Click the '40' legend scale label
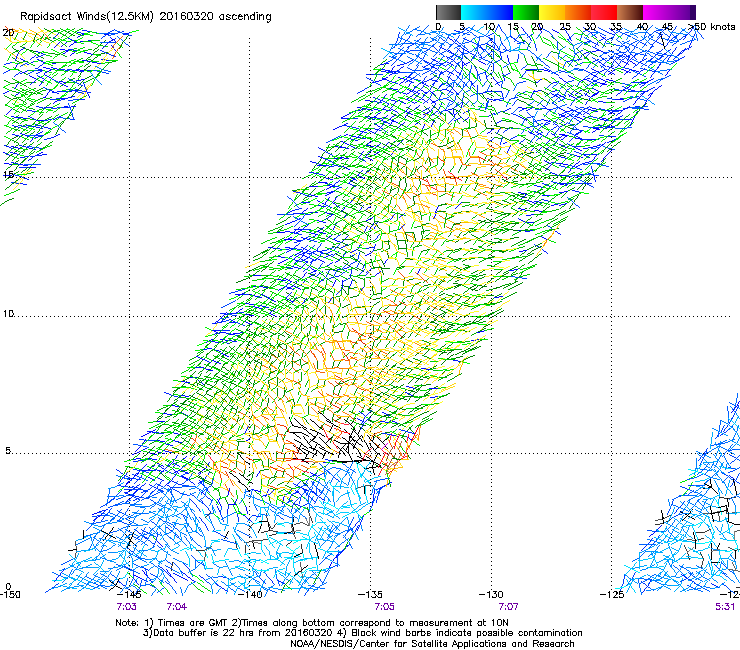 pyautogui.click(x=642, y=27)
